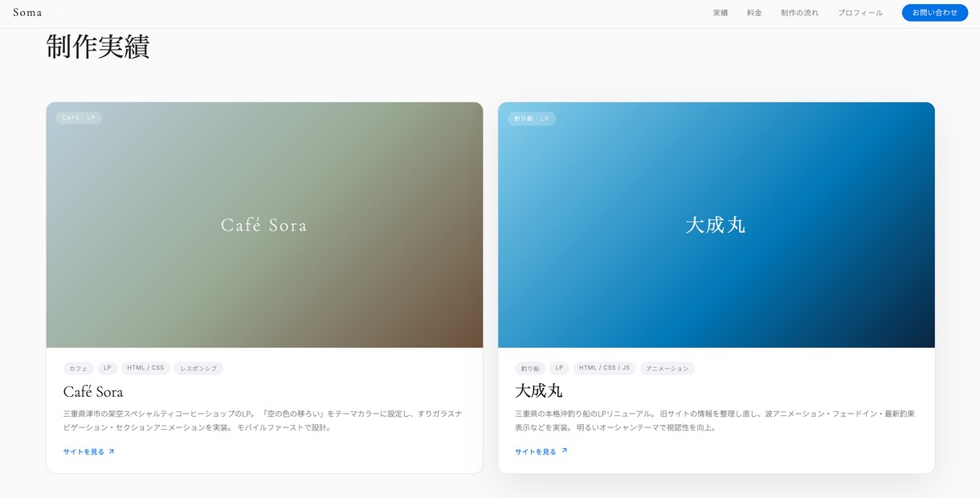Click external arrow icon in 大成丸 card
980x498 pixels.
(x=564, y=451)
